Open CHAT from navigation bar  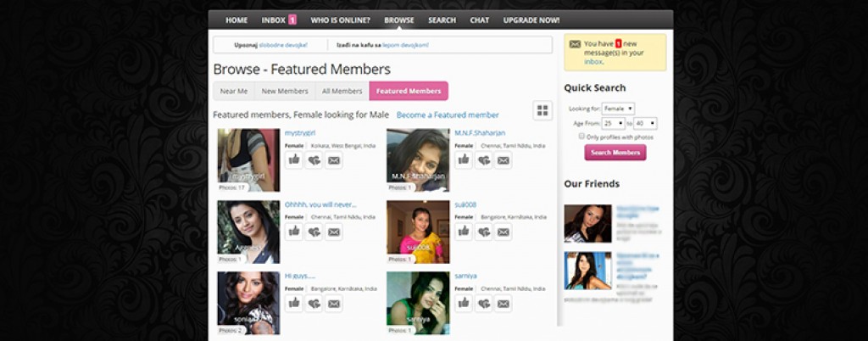tap(480, 20)
